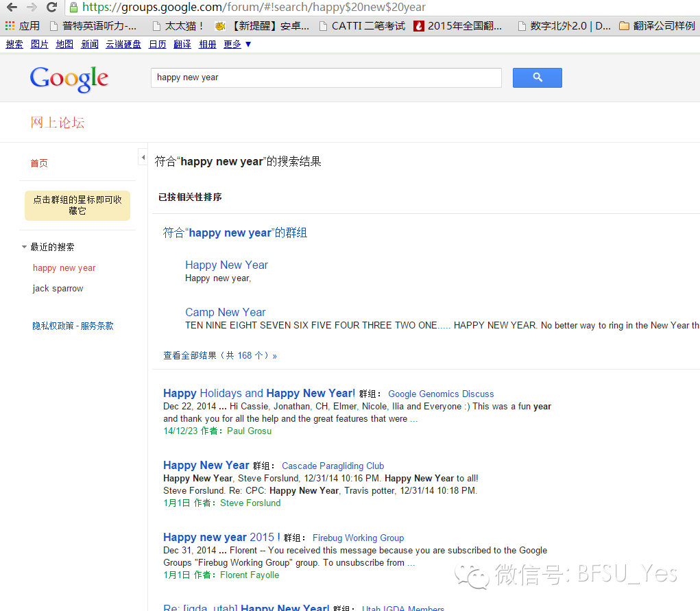700x611 pixels.
Task: Click the 网上论坛 heading link
Action: pos(58,122)
